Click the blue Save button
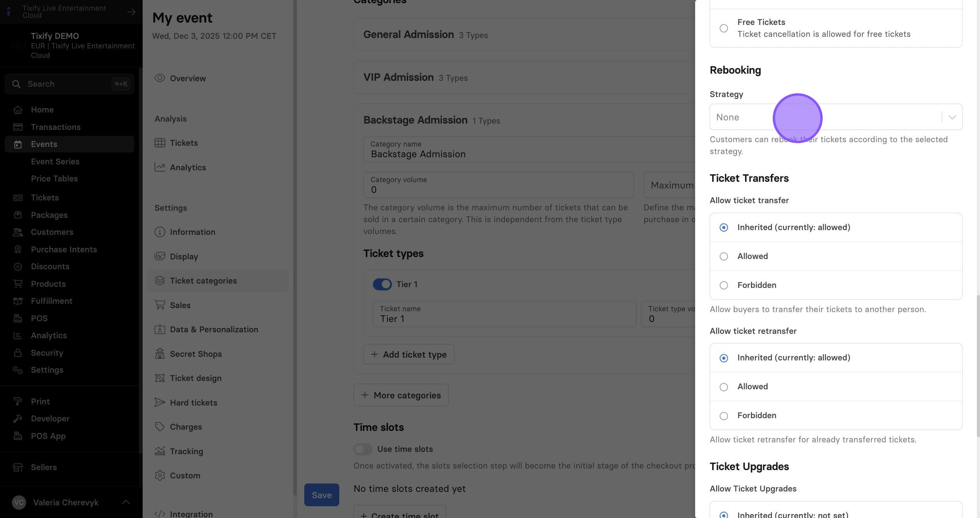The image size is (980, 518). point(321,495)
